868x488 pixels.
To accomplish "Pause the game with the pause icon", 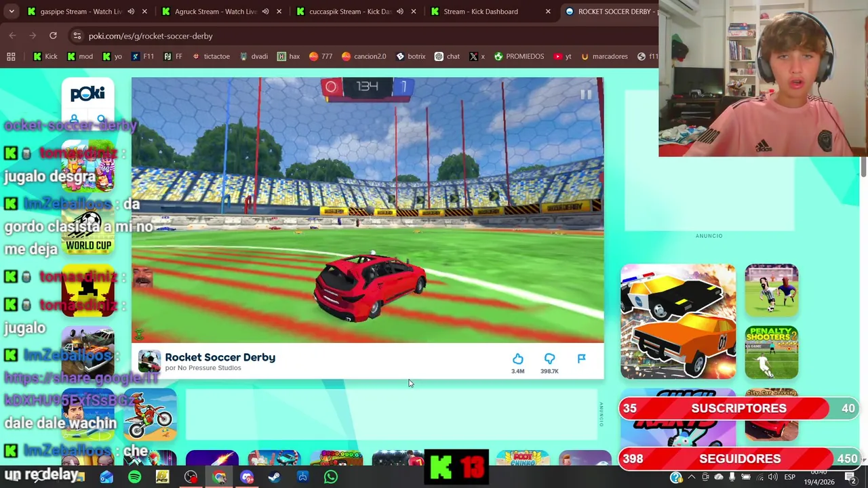I will (x=585, y=96).
